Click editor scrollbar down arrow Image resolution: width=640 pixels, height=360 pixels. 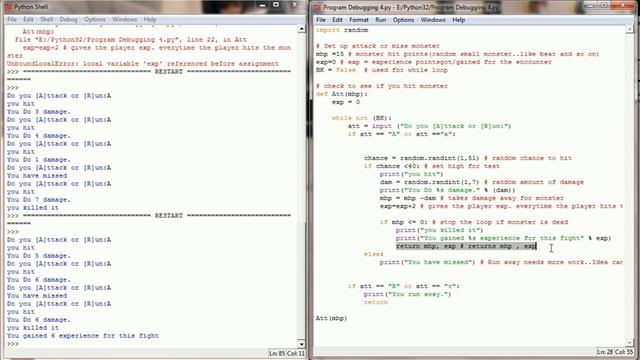pyautogui.click(x=630, y=343)
